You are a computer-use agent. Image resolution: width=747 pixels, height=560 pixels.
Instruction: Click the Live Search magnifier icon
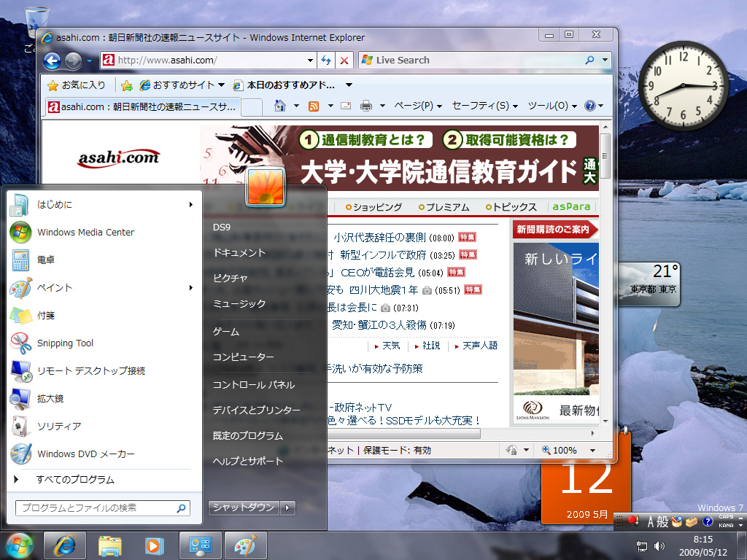(589, 60)
